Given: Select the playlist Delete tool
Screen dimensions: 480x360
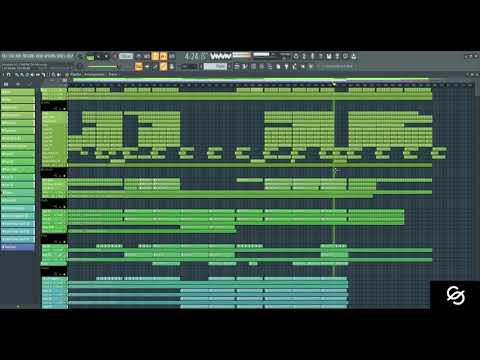Looking at the screenshot, I should pyautogui.click(x=27, y=75).
